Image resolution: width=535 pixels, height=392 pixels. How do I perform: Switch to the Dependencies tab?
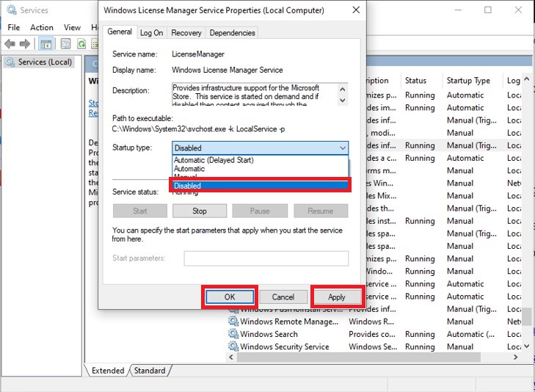233,33
